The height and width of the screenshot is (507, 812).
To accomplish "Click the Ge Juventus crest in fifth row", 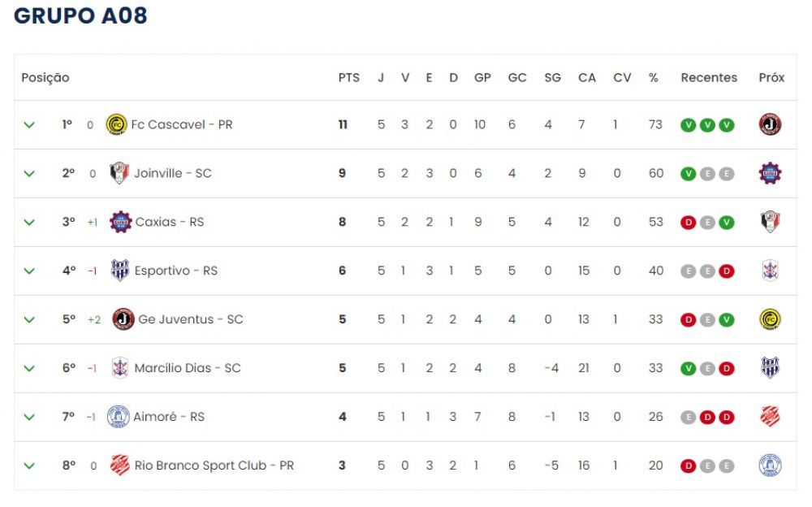I will pyautogui.click(x=123, y=319).
